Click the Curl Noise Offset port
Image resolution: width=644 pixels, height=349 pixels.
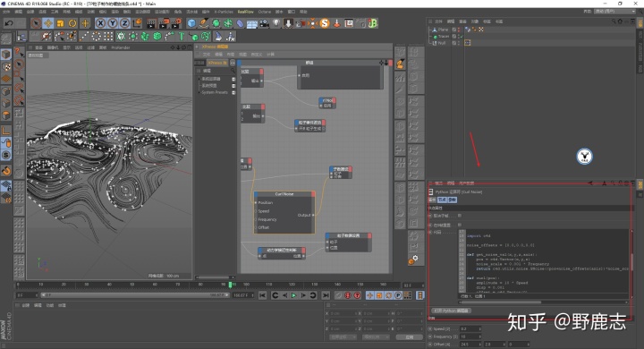coord(256,227)
